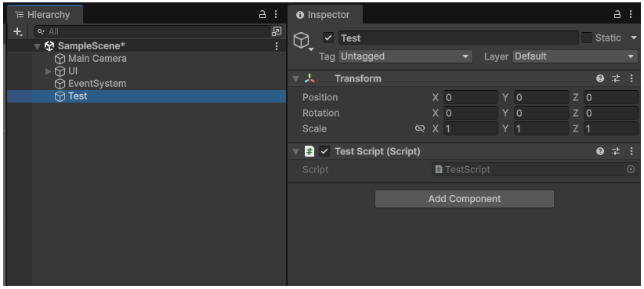Click the Main Camera cube icon
Screen dimensions: 644x289
(x=60, y=59)
